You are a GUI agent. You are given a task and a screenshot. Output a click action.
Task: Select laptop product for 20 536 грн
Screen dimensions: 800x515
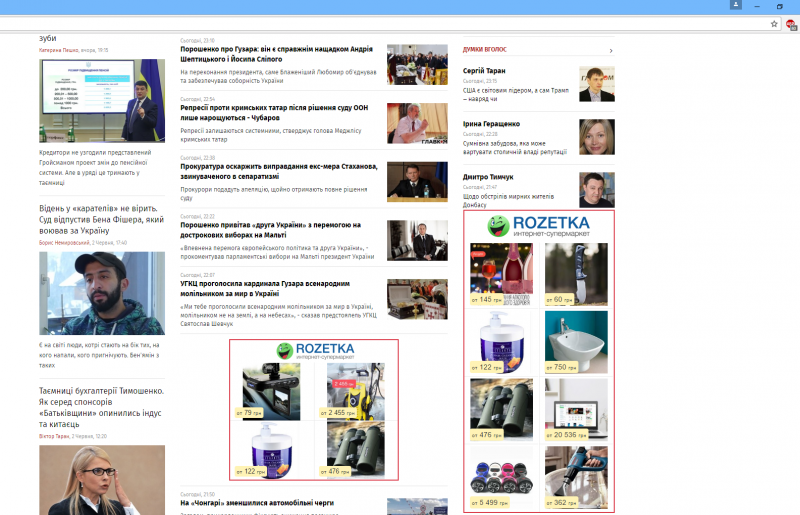(x=576, y=409)
